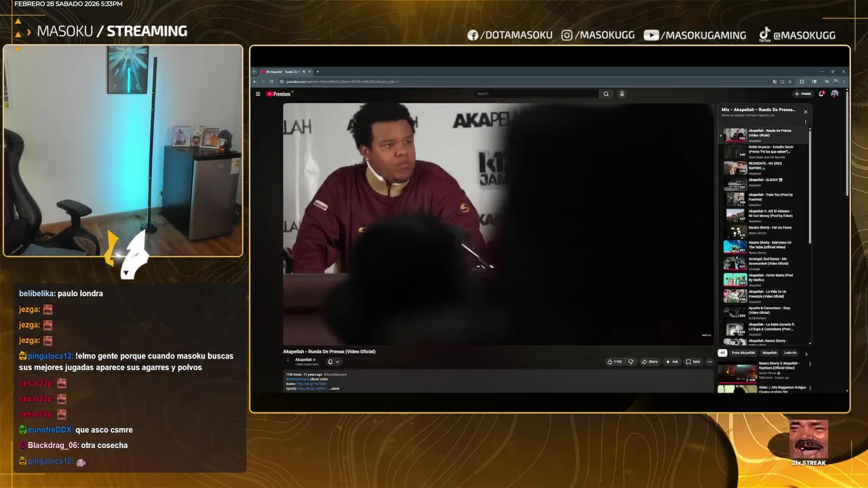Expand the description with ...more
Image resolution: width=868 pixels, height=488 pixels.
click(334, 388)
